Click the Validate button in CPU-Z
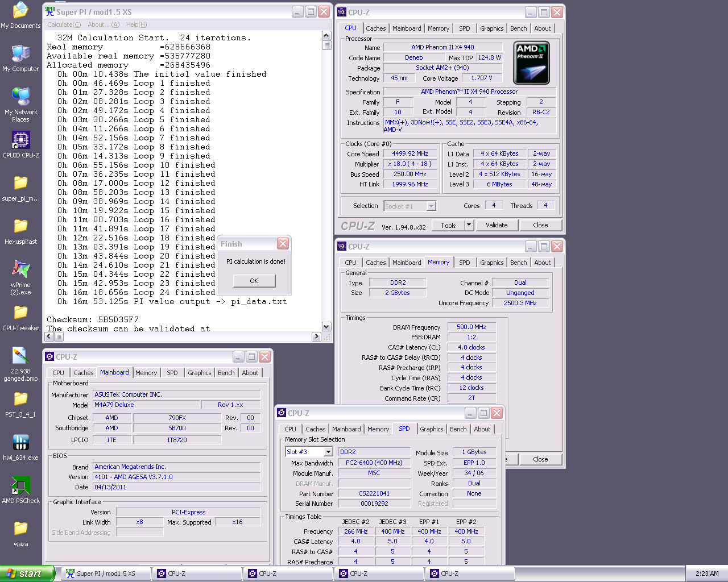 coord(497,225)
